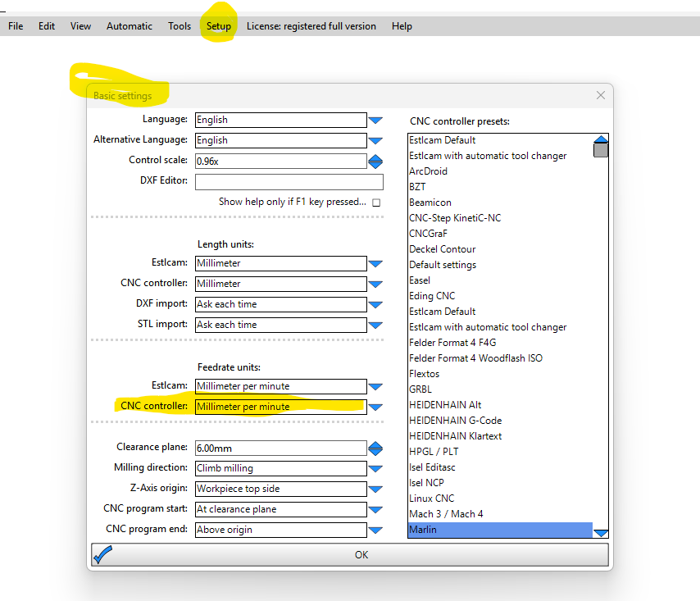Expand the Language dropdown arrow
Viewport: 700px width, 601px height.
pos(375,121)
